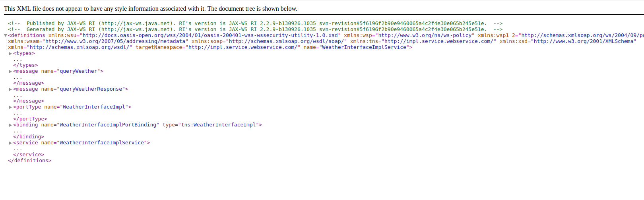Click the service name "WeatherInterfaceImplService"
Viewport: 644px width, 200px height.
pyautogui.click(x=102, y=143)
